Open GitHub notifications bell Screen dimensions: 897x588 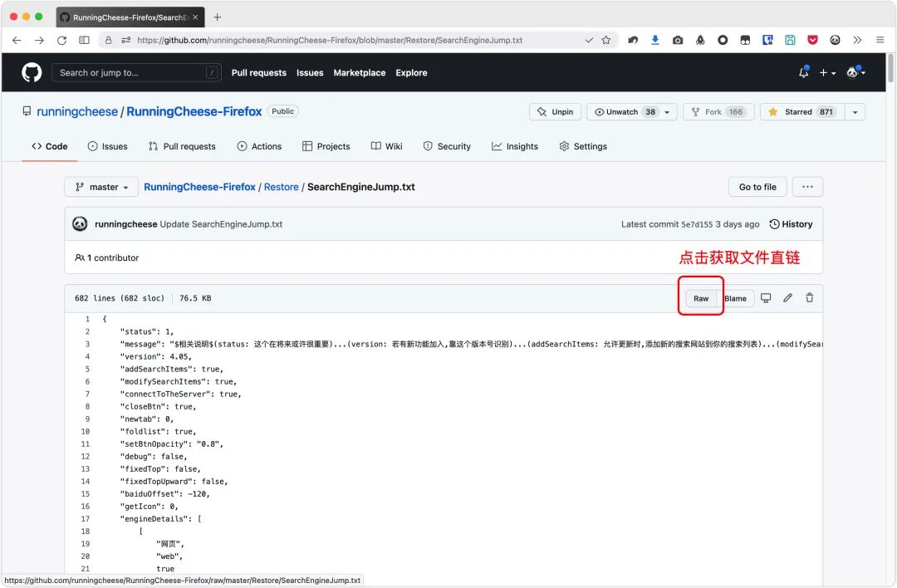[804, 72]
